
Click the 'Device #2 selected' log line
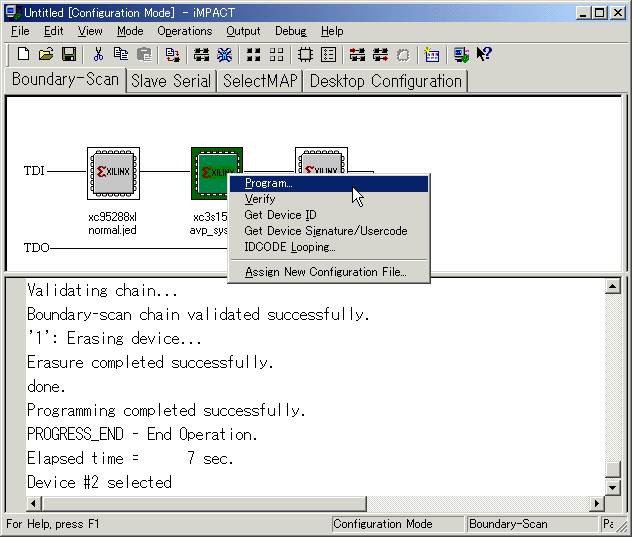(100, 483)
